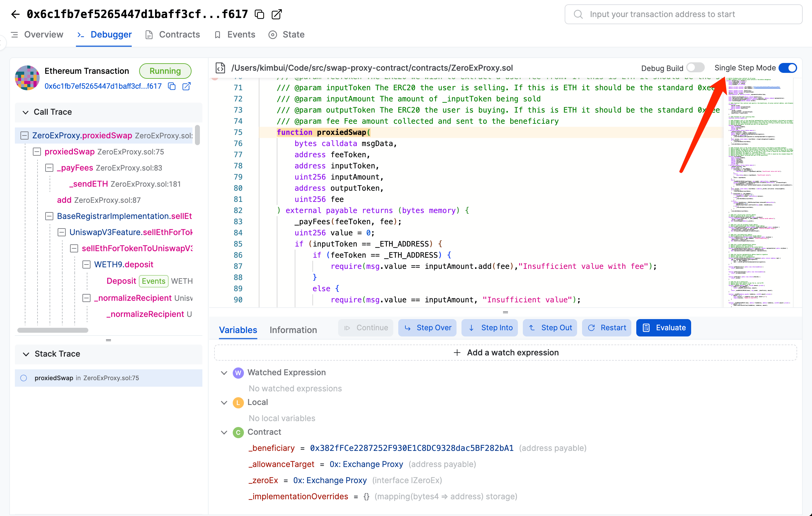Open the title transaction hash external link icon
Image resolution: width=812 pixels, height=516 pixels.
(276, 14)
